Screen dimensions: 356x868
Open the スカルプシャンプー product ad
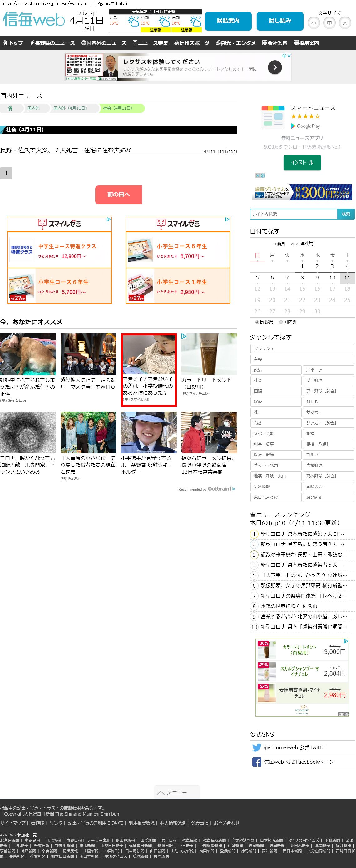pyautogui.click(x=302, y=671)
